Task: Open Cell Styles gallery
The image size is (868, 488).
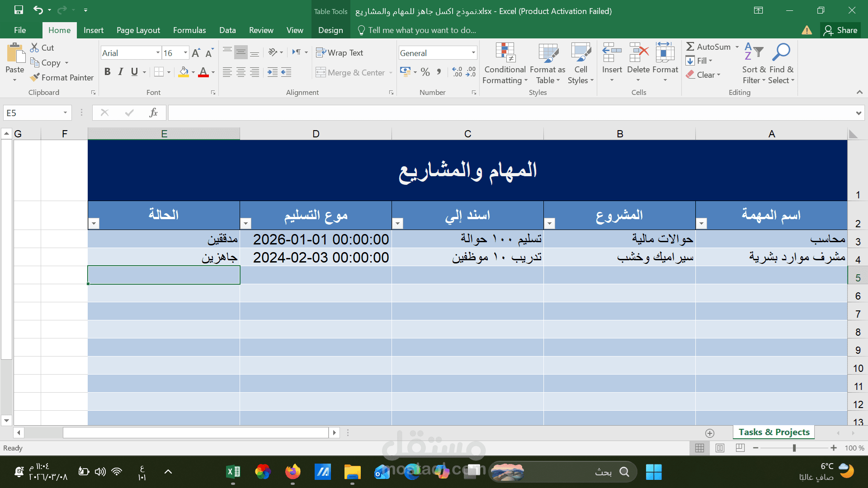Action: point(580,63)
